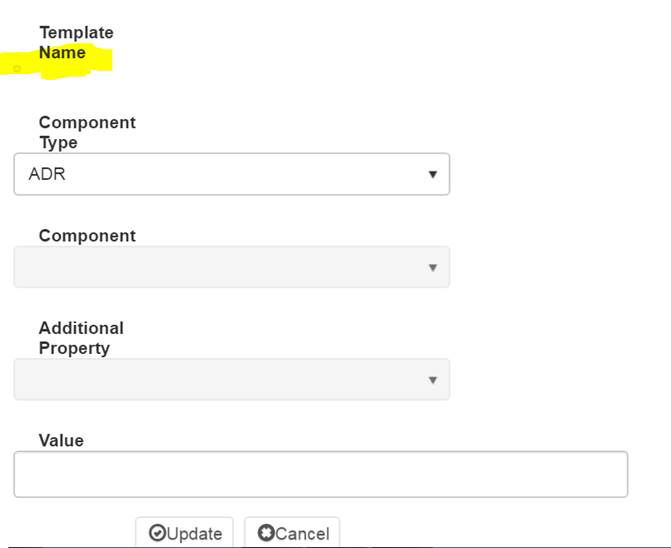Expand the Additional Property dropdown

tap(231, 380)
